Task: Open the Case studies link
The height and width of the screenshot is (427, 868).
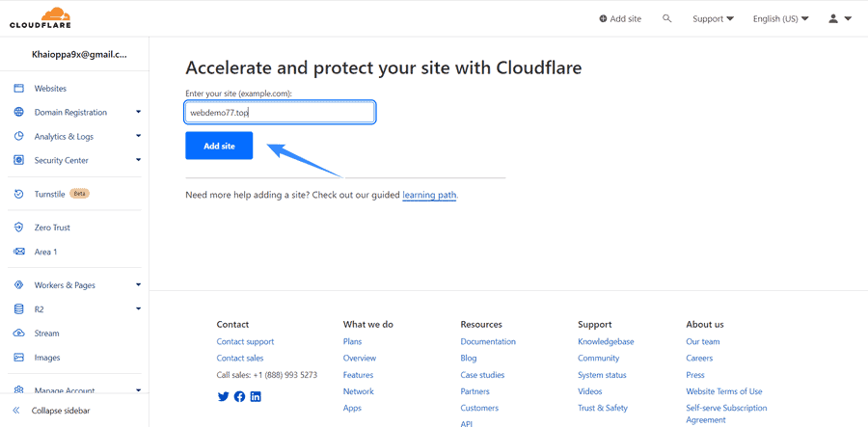Action: pos(482,375)
